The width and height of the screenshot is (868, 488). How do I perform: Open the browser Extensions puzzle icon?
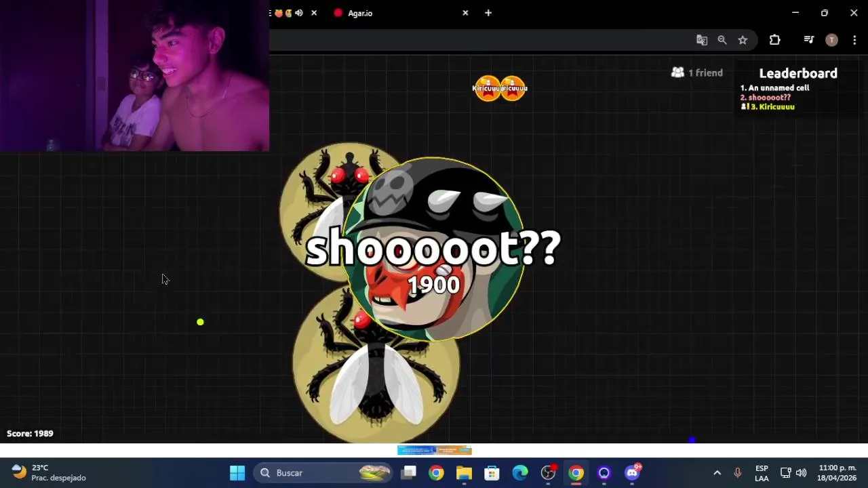point(774,40)
